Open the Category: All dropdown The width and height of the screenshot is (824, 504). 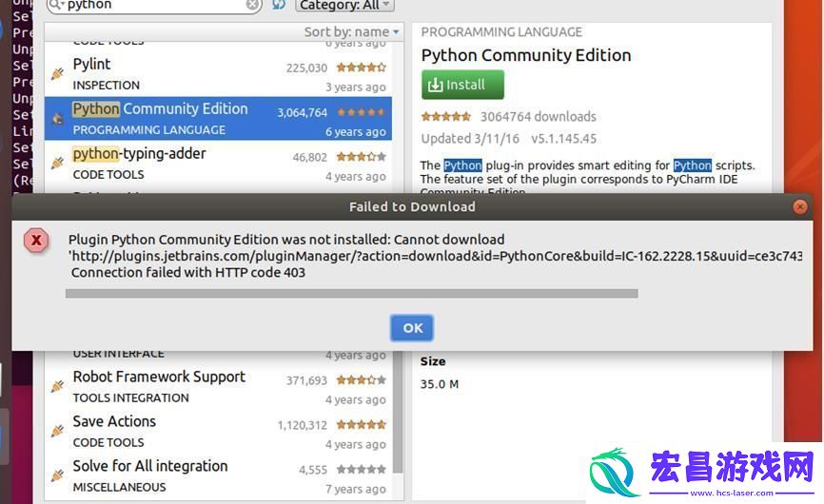(344, 6)
